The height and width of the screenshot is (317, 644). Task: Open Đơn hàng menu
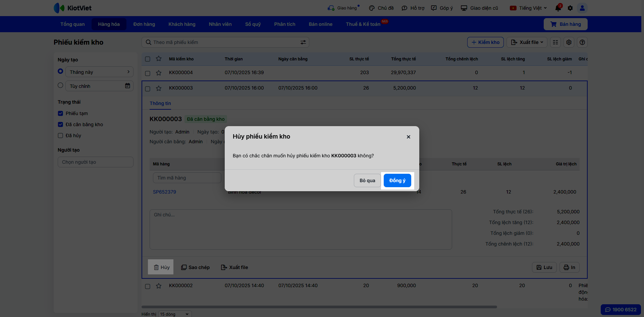tap(144, 24)
